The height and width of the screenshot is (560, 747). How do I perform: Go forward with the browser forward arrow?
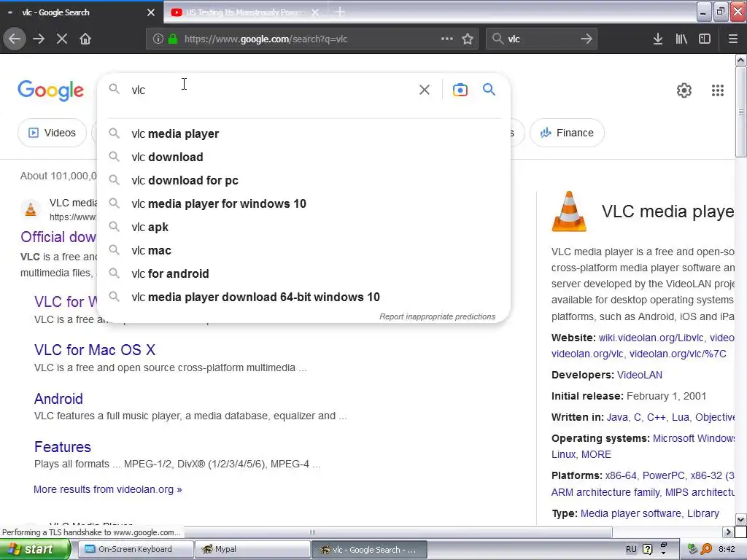tap(39, 39)
